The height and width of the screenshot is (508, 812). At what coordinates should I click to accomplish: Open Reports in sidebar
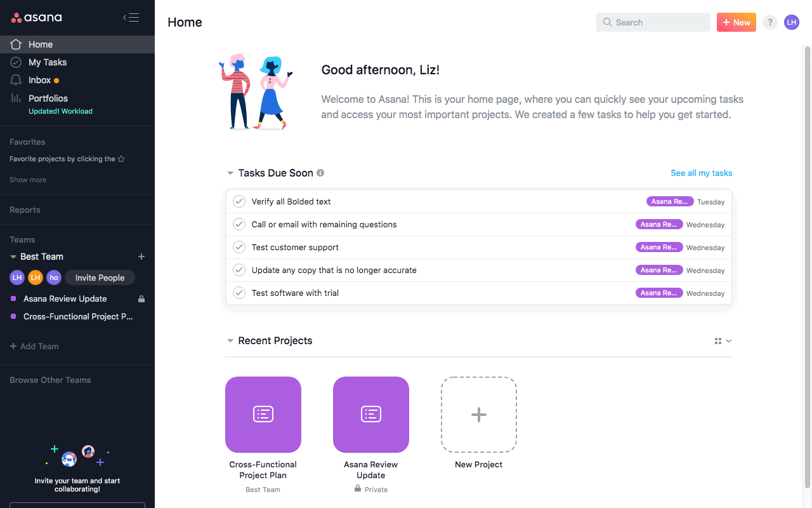coord(25,210)
